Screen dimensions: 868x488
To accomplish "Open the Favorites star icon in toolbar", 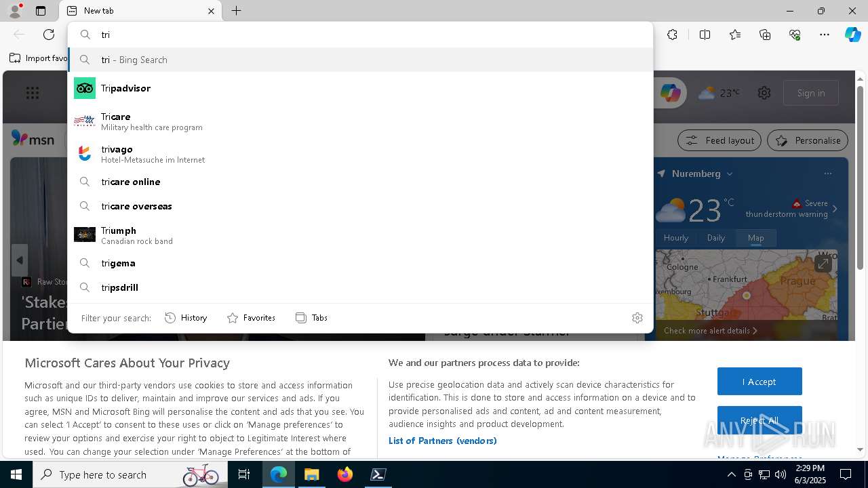I will tap(735, 35).
